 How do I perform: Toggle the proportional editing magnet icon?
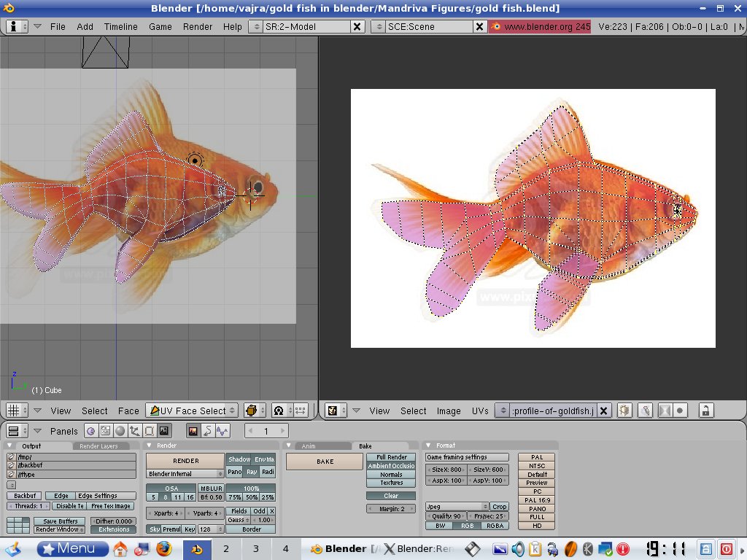[278, 411]
